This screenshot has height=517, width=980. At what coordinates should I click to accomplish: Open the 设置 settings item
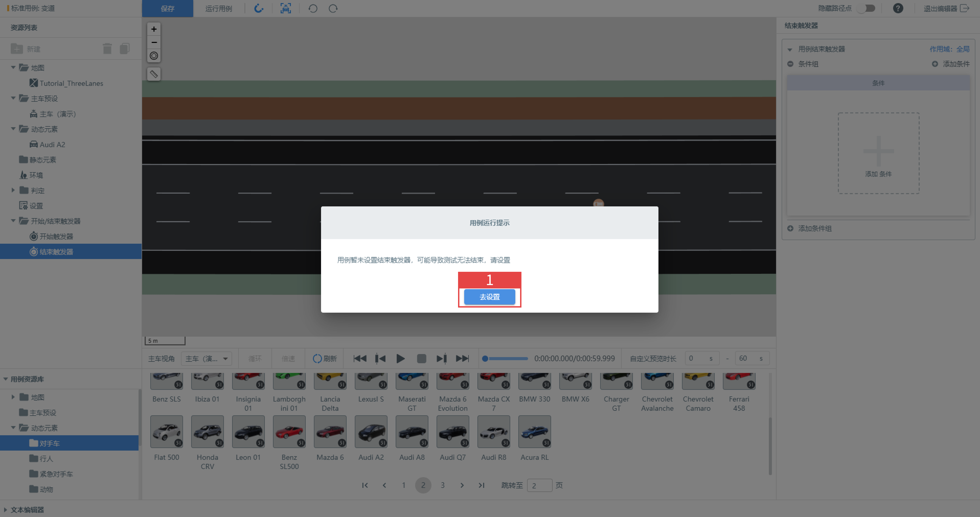point(31,206)
